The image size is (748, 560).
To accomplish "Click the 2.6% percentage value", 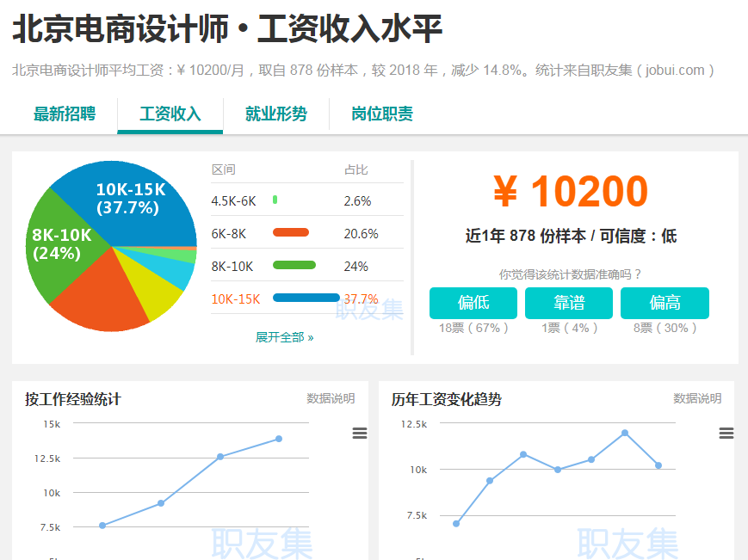I will (358, 201).
